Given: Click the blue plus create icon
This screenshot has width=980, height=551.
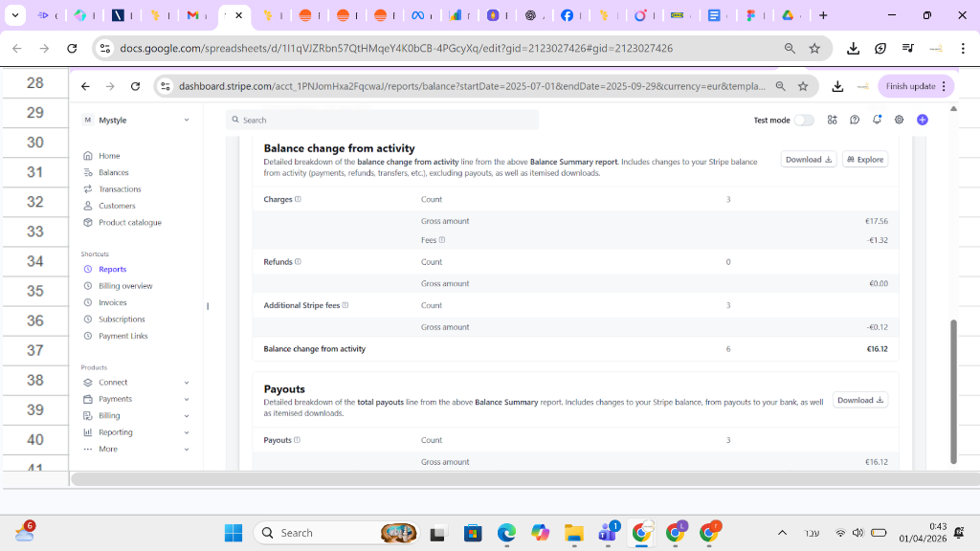Looking at the screenshot, I should pyautogui.click(x=923, y=120).
